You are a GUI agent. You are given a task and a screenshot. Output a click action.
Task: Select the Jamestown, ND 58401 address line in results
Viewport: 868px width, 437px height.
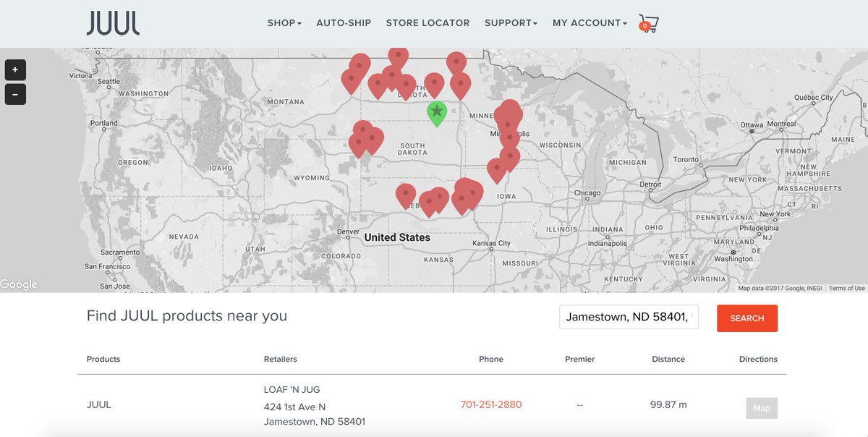(x=315, y=421)
